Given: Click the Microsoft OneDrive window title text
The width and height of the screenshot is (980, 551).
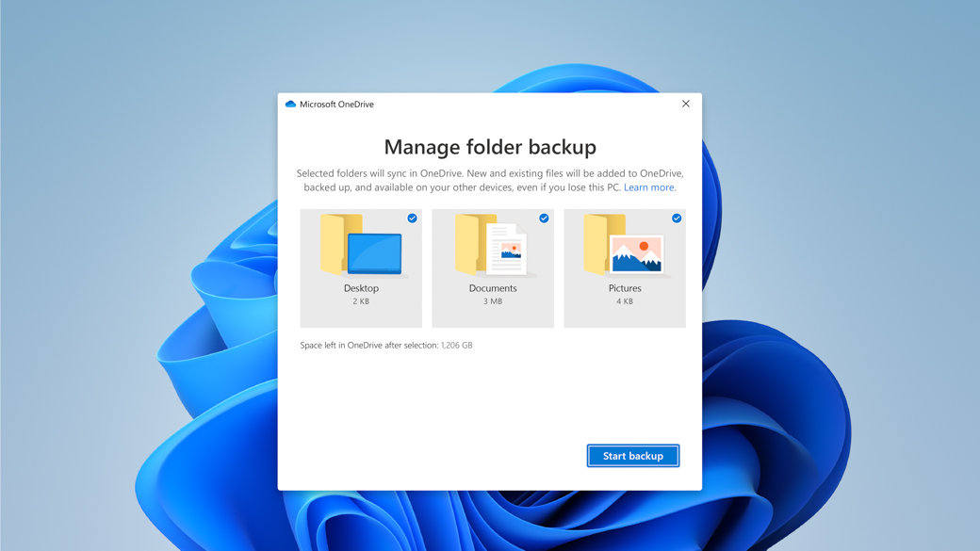Looking at the screenshot, I should pyautogui.click(x=336, y=105).
